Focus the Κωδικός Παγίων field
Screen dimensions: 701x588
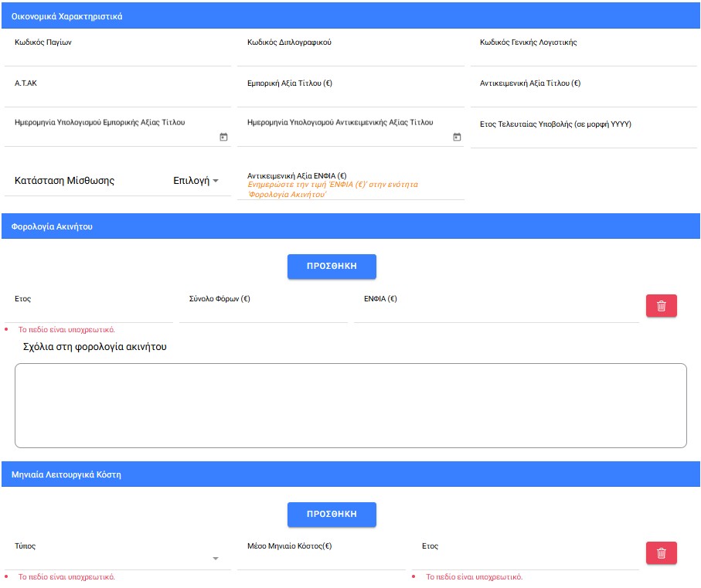[117, 56]
